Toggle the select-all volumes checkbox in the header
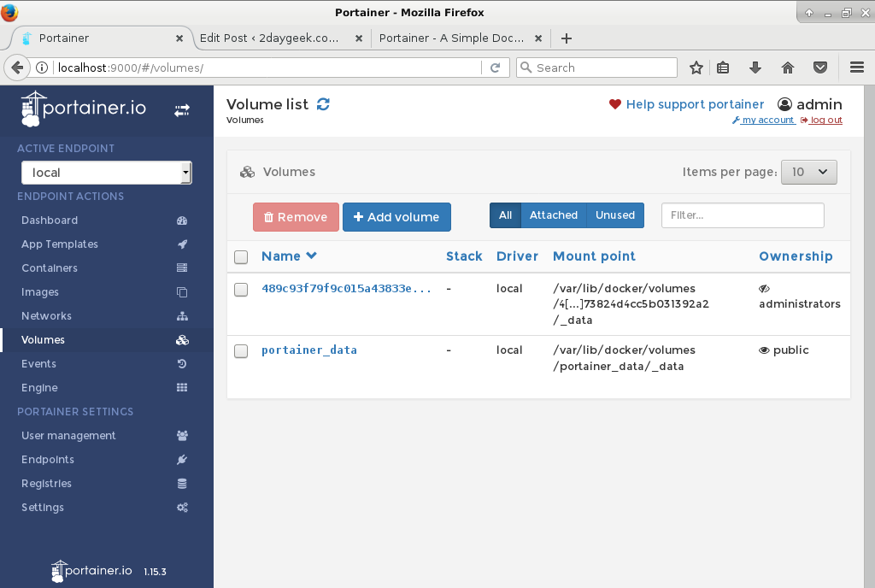This screenshot has height=588, width=875. click(x=241, y=257)
